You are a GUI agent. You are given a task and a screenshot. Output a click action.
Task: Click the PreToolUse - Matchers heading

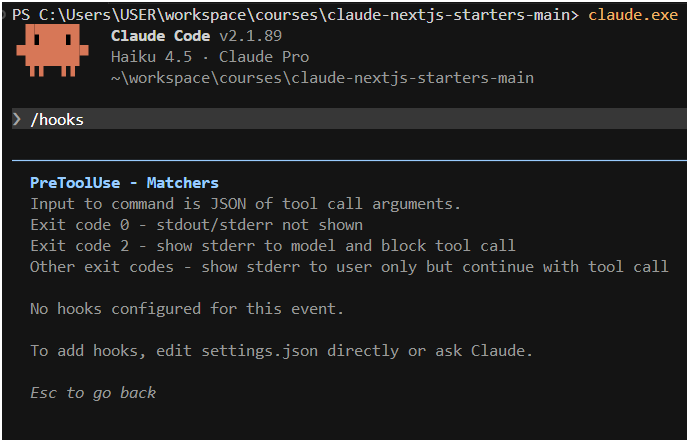(124, 183)
